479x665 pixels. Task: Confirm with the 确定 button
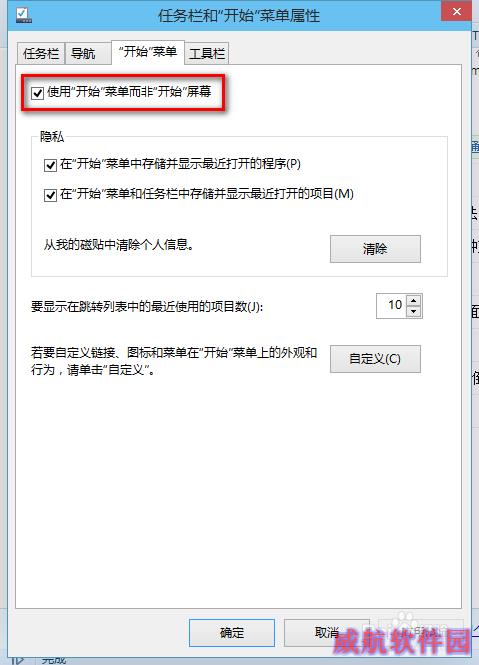pyautogui.click(x=232, y=633)
